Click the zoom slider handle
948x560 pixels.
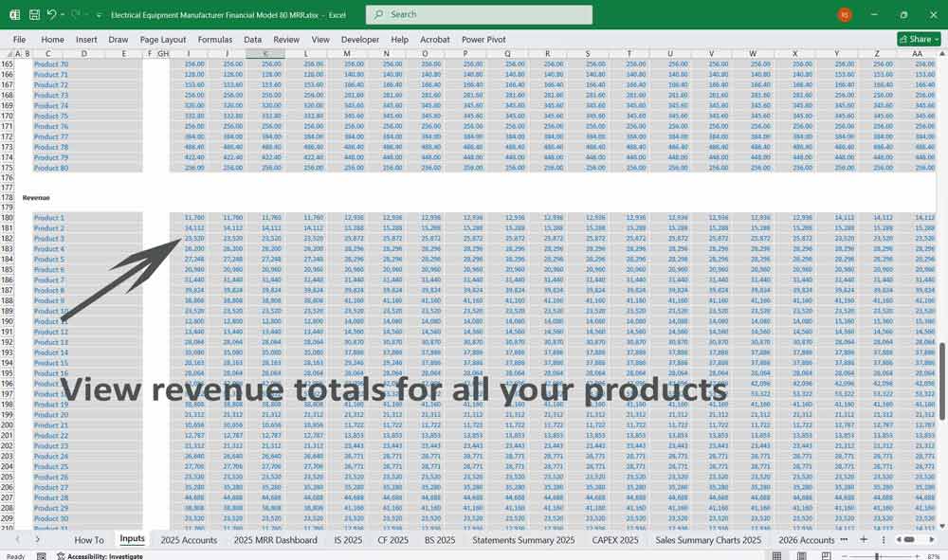point(877,556)
